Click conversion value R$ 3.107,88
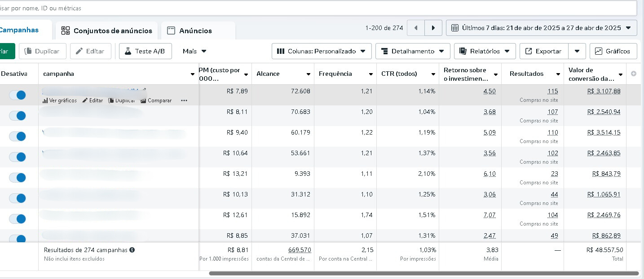Image resolution: width=644 pixels, height=279 pixels. coord(604,91)
